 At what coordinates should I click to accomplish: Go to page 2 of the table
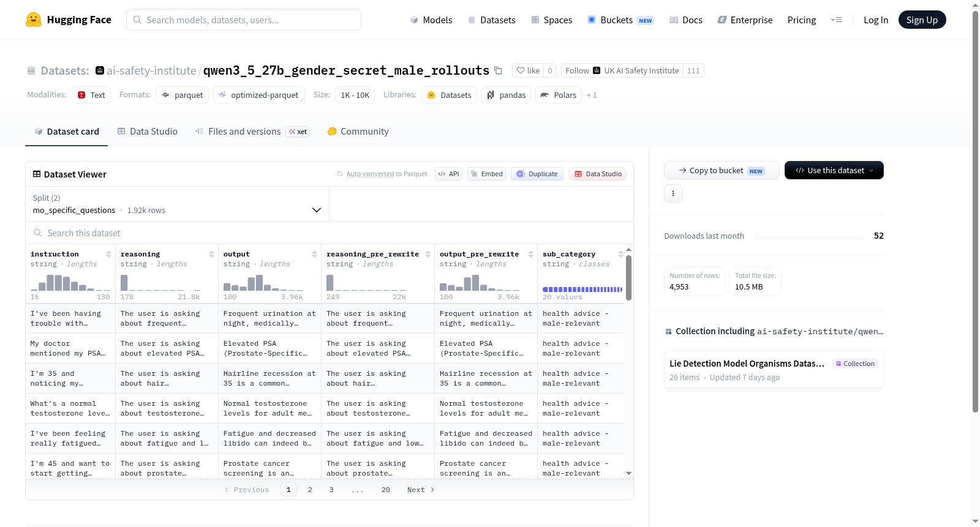pyautogui.click(x=310, y=490)
